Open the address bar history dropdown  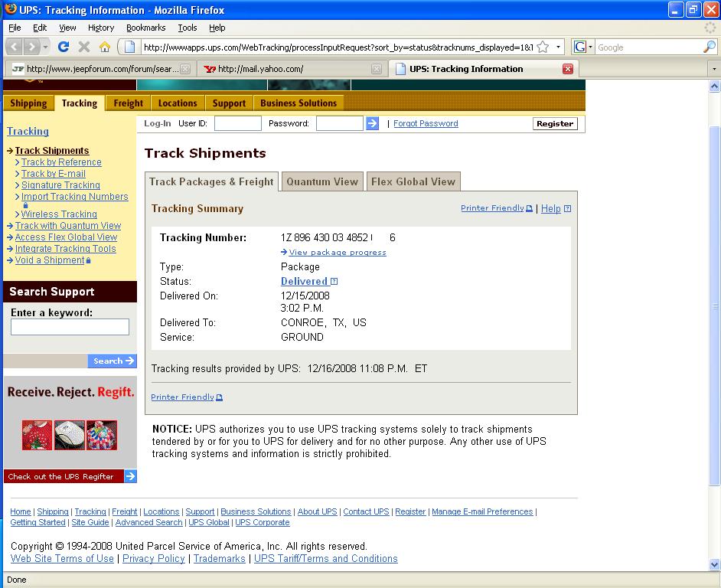pyautogui.click(x=558, y=47)
